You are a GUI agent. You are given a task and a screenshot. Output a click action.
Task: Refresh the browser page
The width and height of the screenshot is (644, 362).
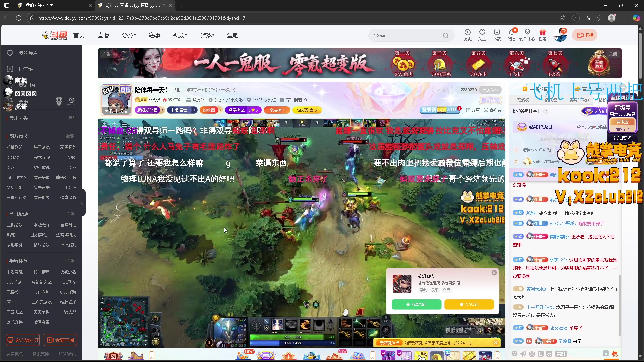(x=19, y=18)
